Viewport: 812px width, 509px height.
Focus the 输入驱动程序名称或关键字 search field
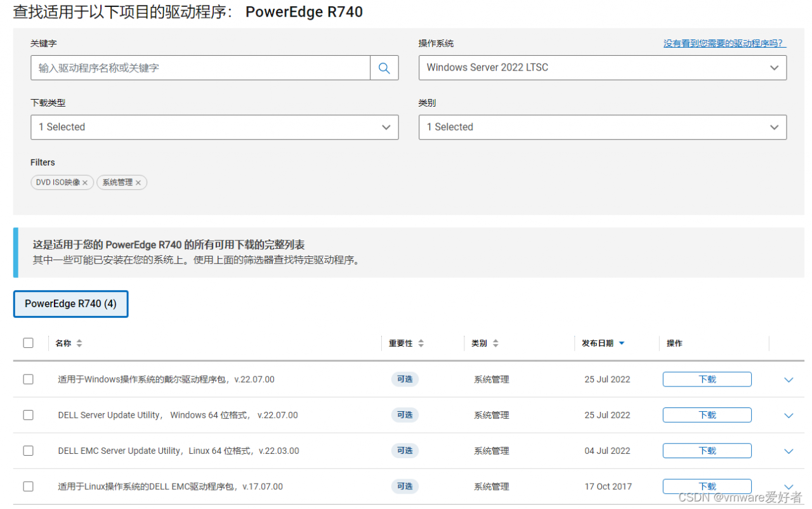[200, 68]
